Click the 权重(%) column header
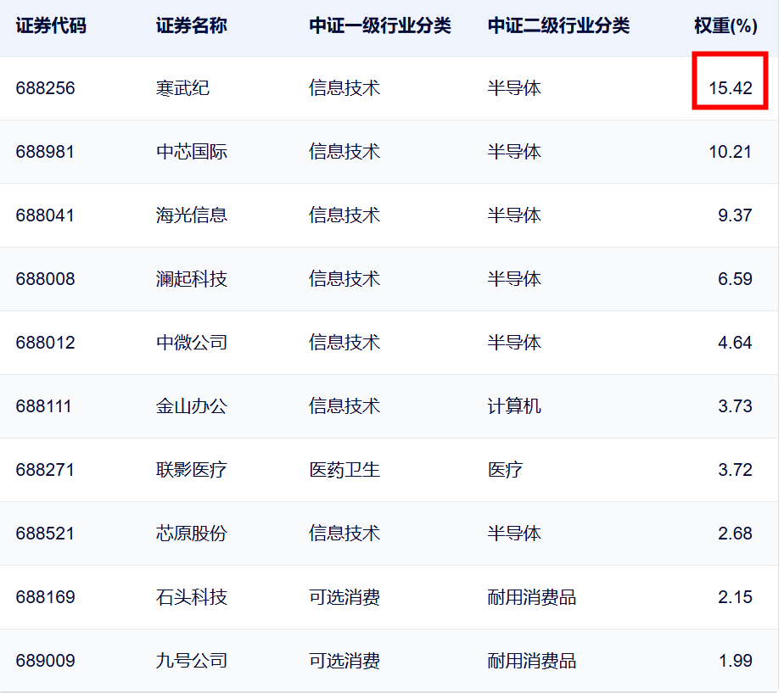This screenshot has width=784, height=693. tap(726, 25)
